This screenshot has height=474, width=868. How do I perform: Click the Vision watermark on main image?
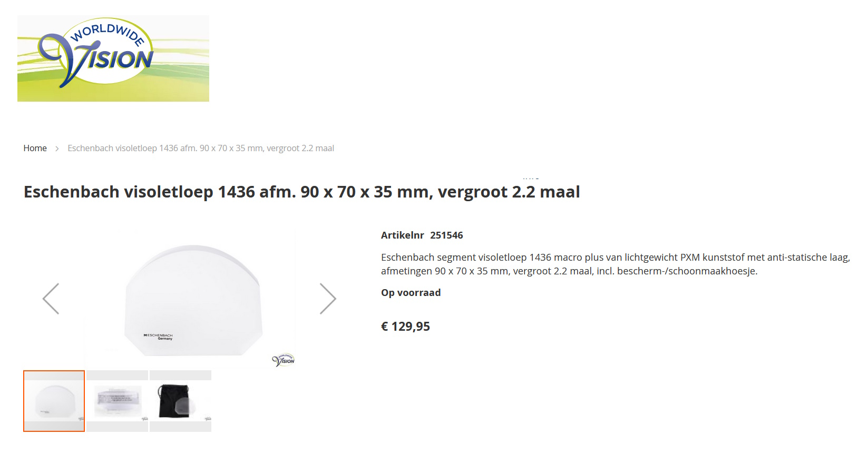[x=284, y=360]
